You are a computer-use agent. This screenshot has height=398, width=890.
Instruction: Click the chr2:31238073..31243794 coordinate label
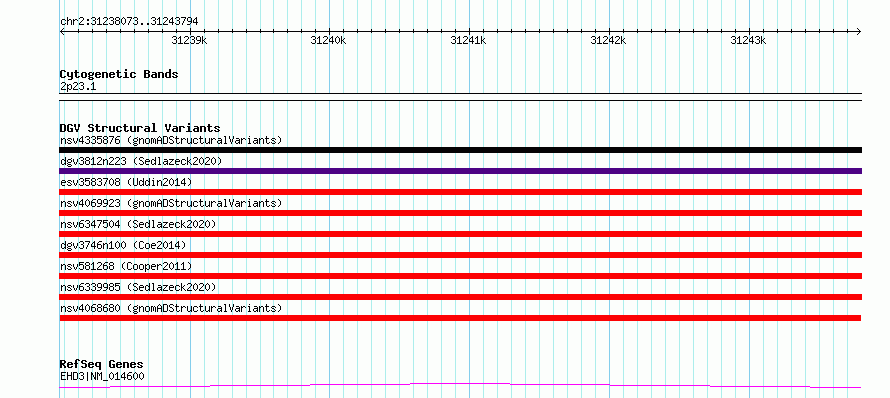(x=129, y=22)
